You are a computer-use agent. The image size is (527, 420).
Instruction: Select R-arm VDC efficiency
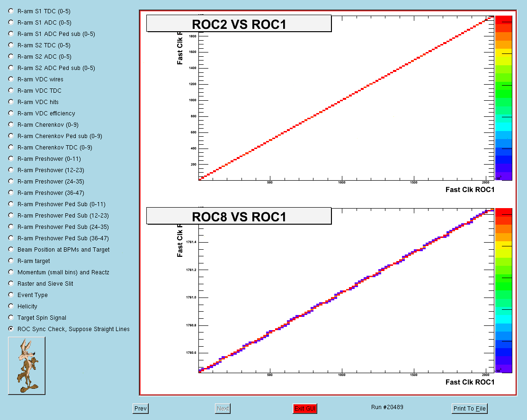tap(11, 113)
